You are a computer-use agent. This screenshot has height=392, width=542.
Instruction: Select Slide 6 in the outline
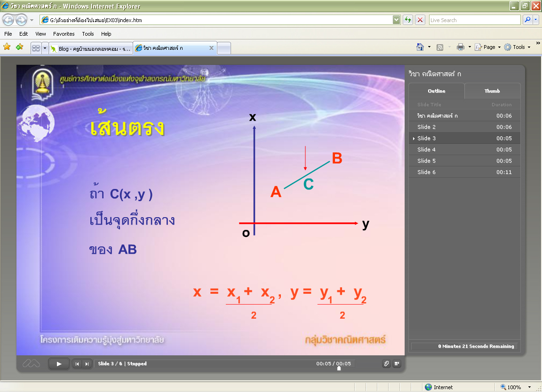(427, 172)
